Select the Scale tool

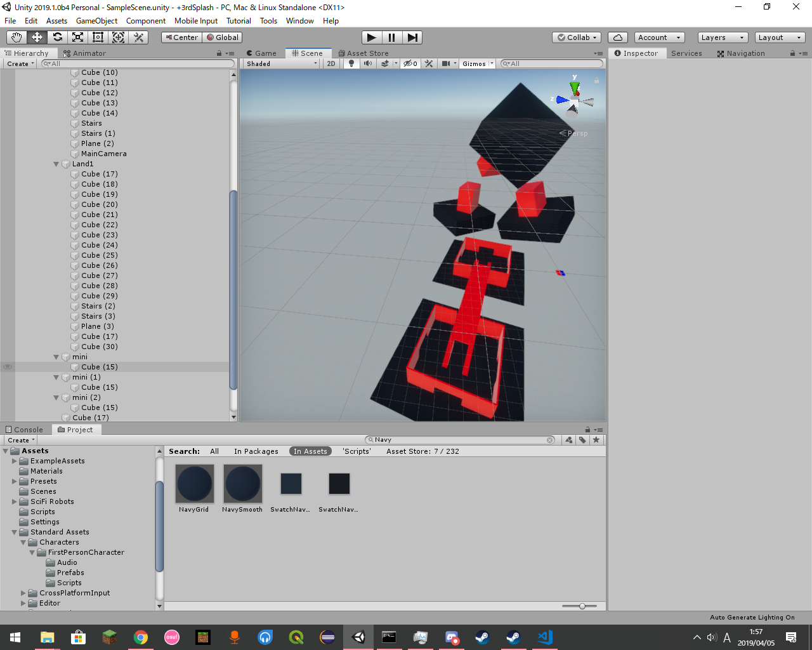point(77,37)
